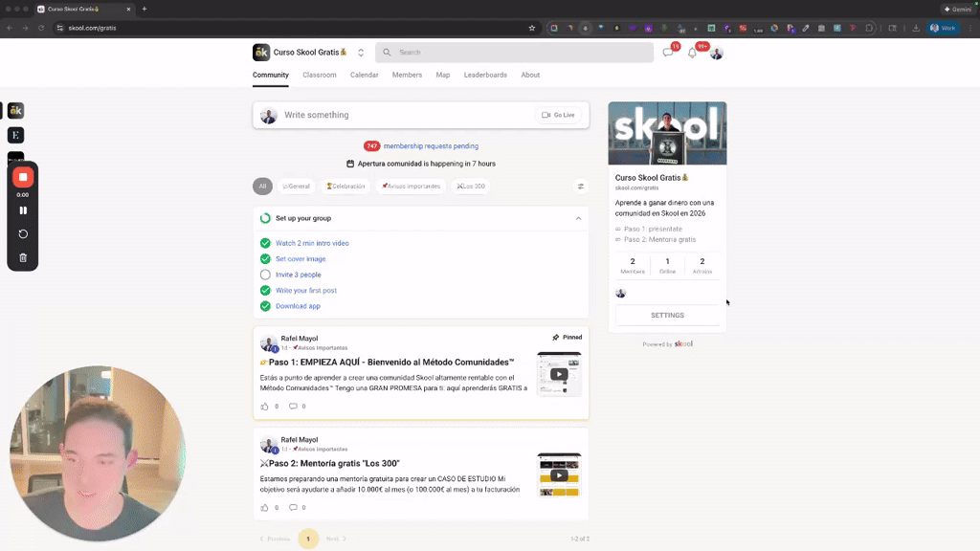Click the green check beside Write your first post
The width and height of the screenshot is (980, 551).
coord(265,291)
